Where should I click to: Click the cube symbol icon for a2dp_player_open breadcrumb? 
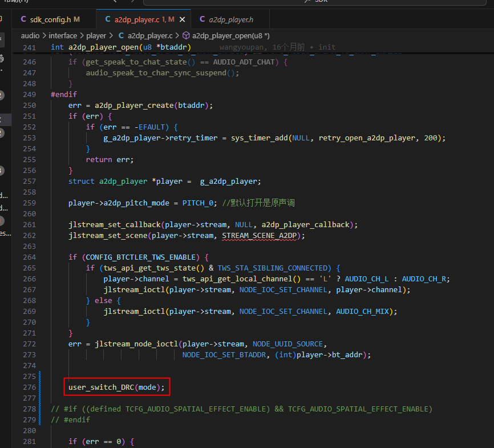[x=186, y=35]
